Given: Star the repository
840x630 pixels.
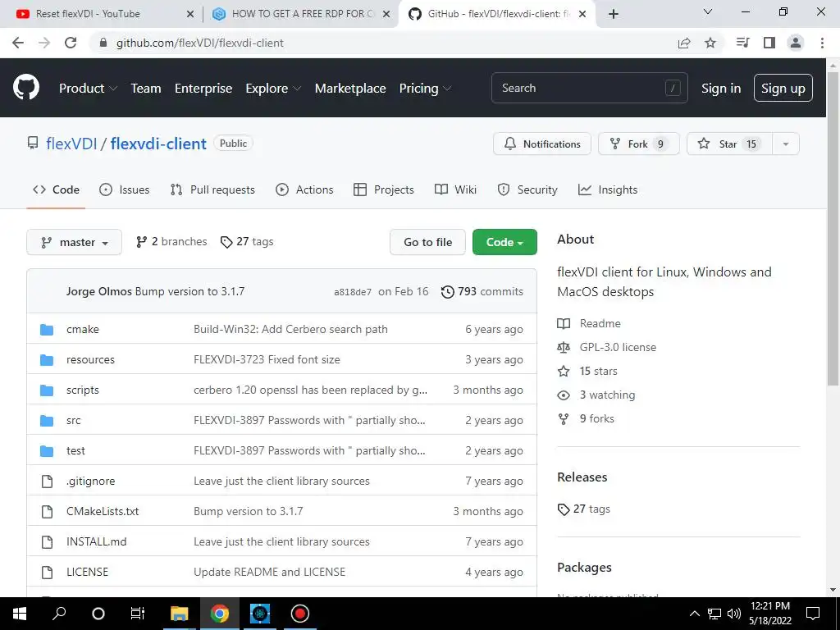Looking at the screenshot, I should click(x=729, y=144).
